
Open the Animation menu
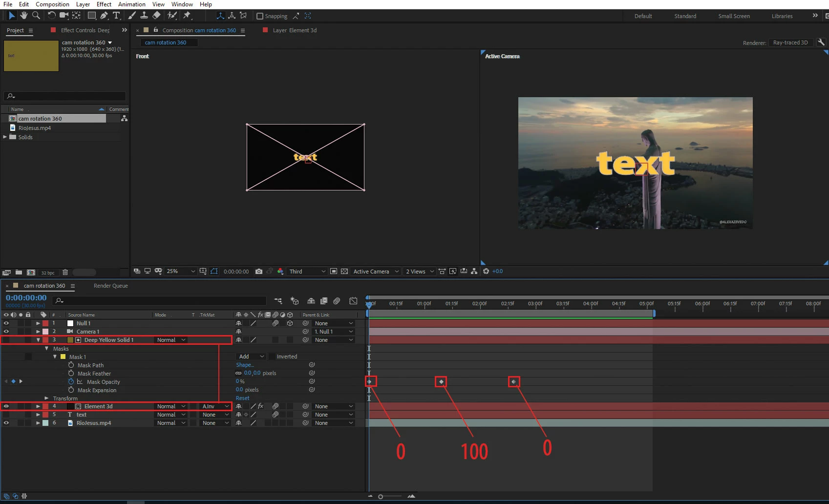[131, 4]
